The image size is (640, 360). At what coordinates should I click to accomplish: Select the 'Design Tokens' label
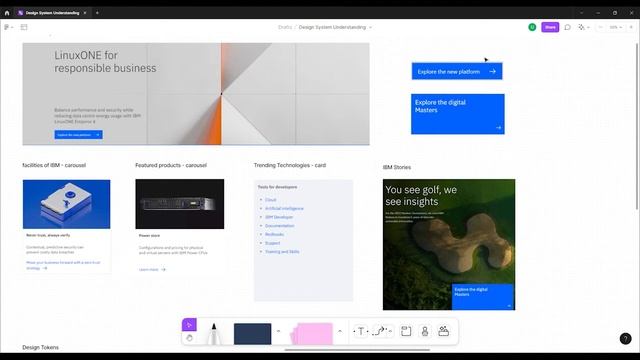click(x=40, y=347)
